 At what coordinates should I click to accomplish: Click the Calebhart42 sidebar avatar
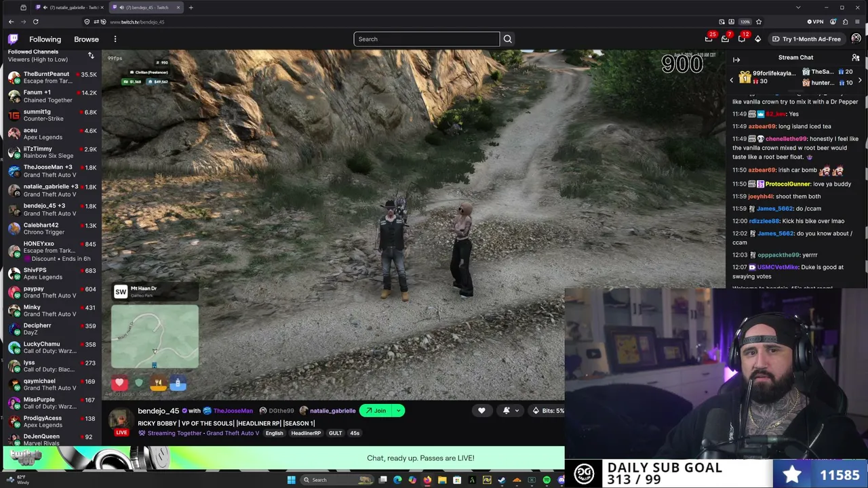(14, 228)
